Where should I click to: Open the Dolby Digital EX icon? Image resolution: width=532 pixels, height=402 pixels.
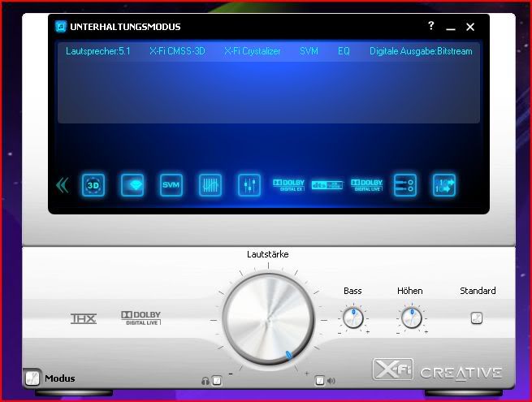click(x=288, y=185)
